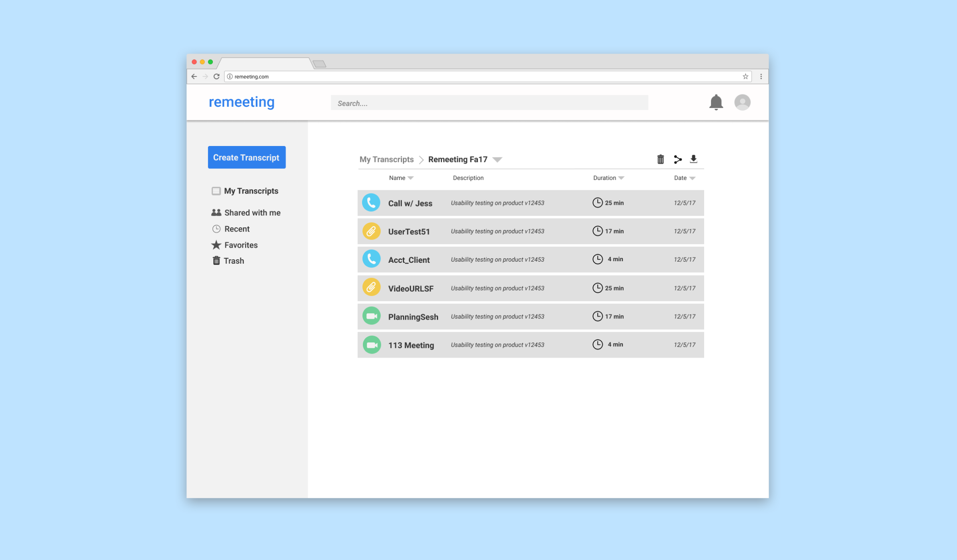Sort by the Name column arrow

click(410, 178)
